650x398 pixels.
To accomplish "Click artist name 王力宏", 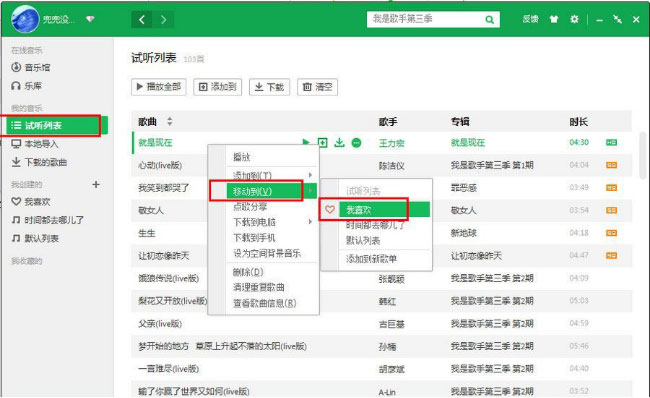I will pyautogui.click(x=391, y=143).
